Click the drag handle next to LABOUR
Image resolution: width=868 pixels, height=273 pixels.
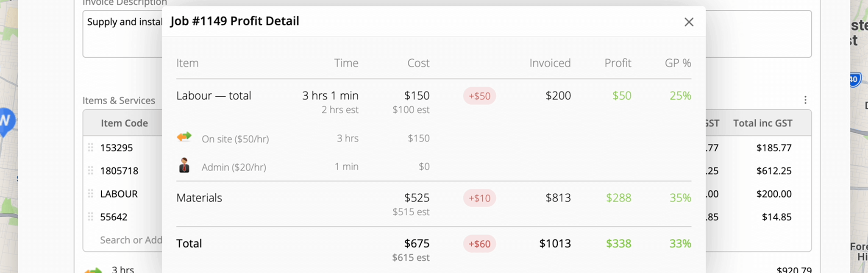(90, 194)
